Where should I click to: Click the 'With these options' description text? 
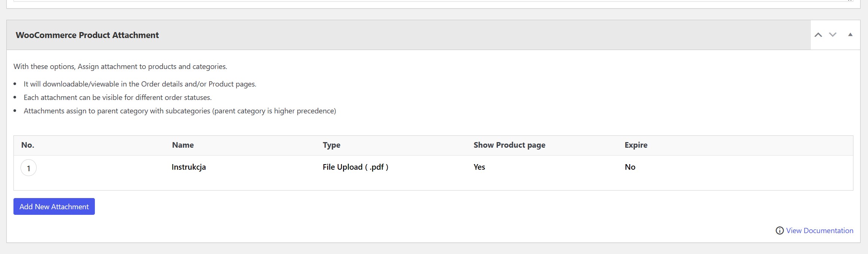120,66
